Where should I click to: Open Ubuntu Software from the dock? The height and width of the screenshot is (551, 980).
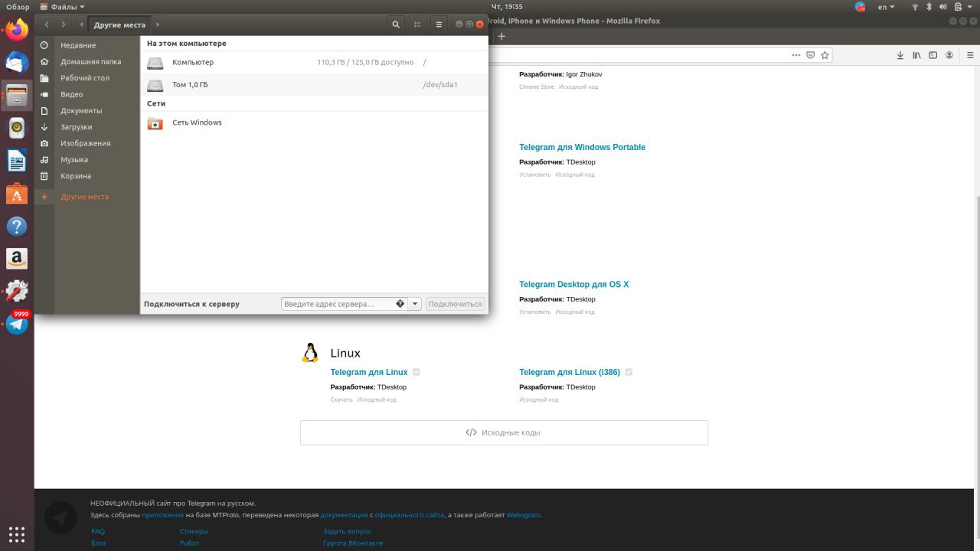pyautogui.click(x=17, y=194)
